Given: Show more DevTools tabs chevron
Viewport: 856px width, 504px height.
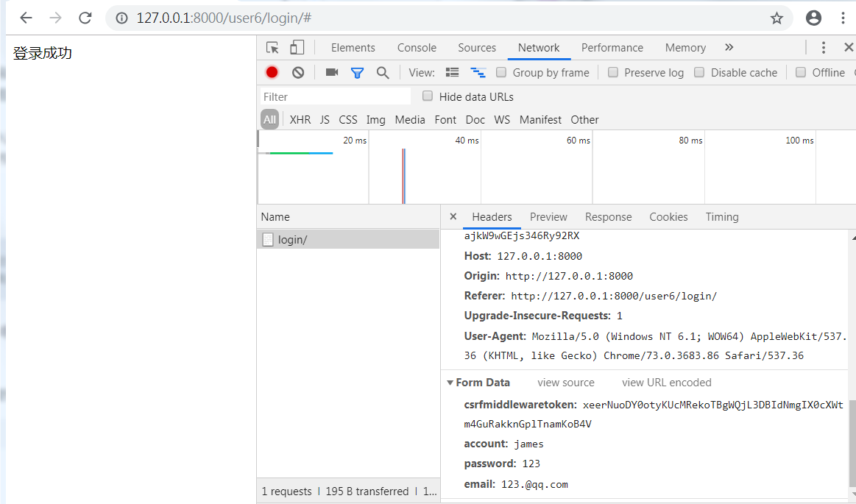Looking at the screenshot, I should pos(729,47).
